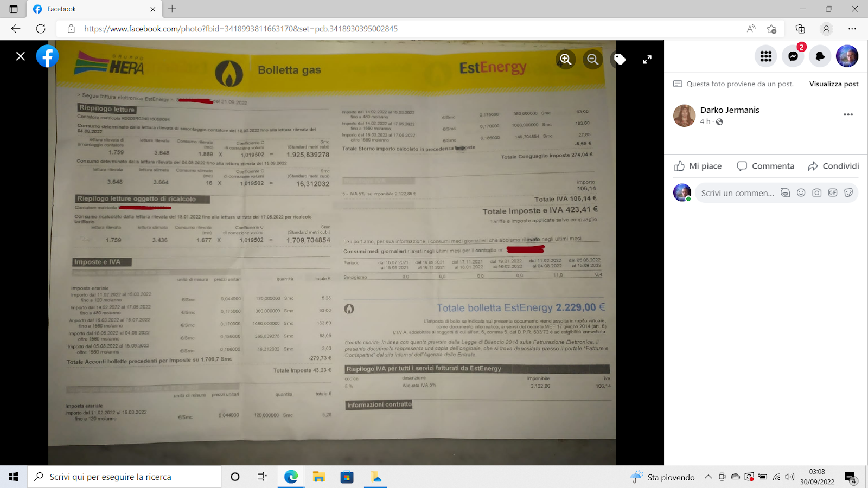The width and height of the screenshot is (868, 488).
Task: Open Visualizza post link
Action: (x=834, y=84)
